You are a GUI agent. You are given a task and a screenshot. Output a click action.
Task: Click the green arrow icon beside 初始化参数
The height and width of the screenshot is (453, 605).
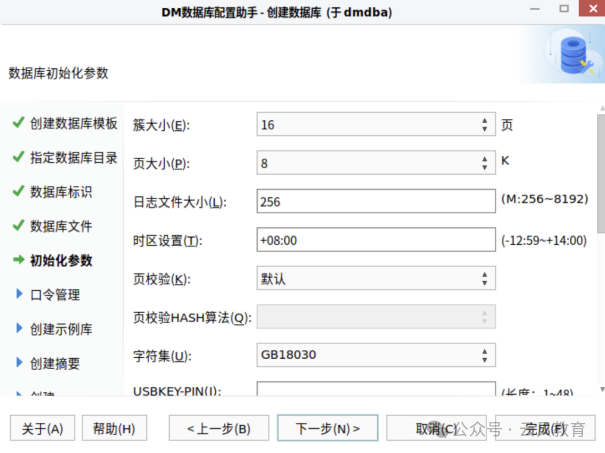click(x=19, y=260)
